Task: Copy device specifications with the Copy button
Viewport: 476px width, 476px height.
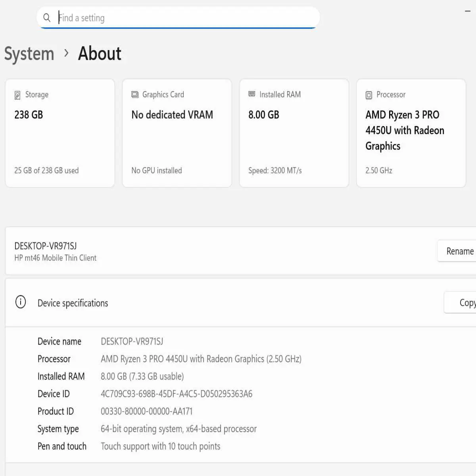Action: click(x=461, y=303)
